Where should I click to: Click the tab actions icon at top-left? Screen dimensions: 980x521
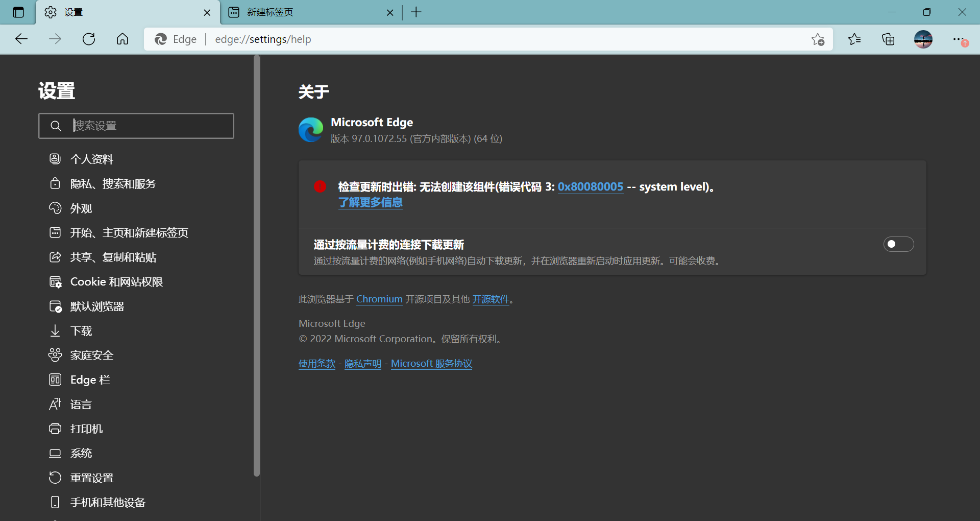click(18, 12)
